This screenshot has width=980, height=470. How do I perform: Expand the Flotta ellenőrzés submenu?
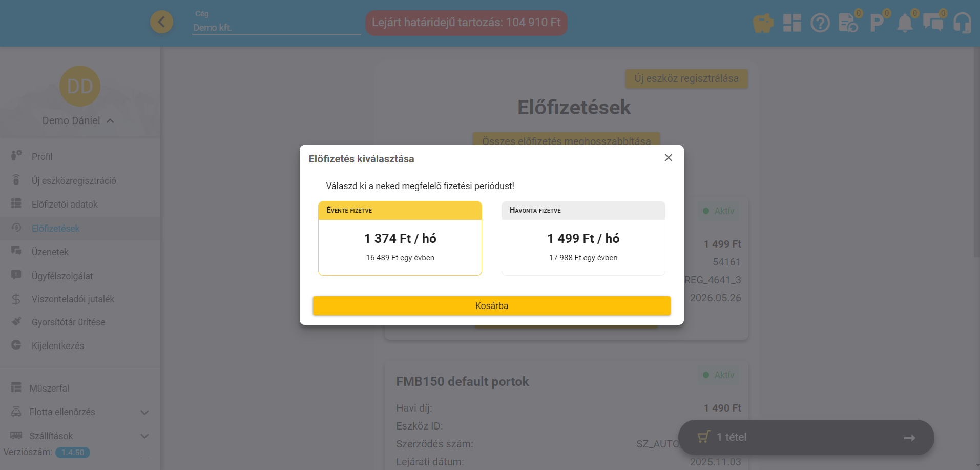click(144, 412)
